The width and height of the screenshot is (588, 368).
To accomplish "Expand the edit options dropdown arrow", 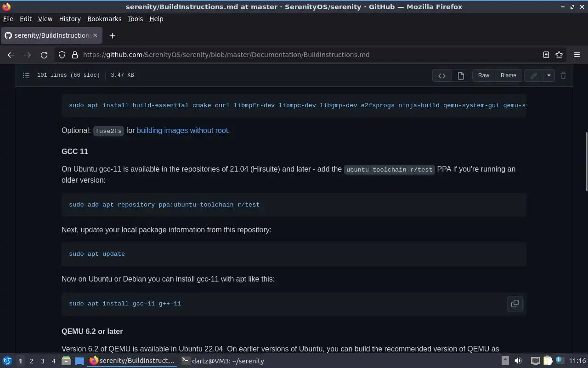I will point(549,75).
